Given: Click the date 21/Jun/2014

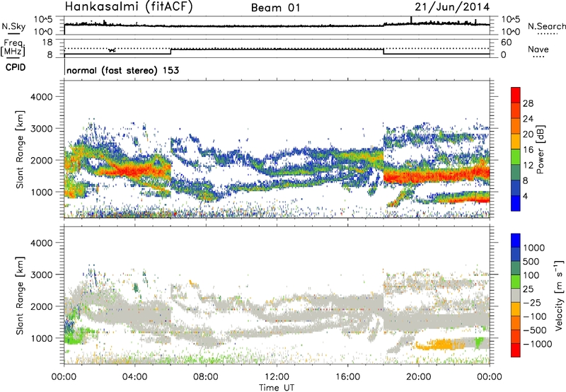Looking at the screenshot, I should point(452,7).
